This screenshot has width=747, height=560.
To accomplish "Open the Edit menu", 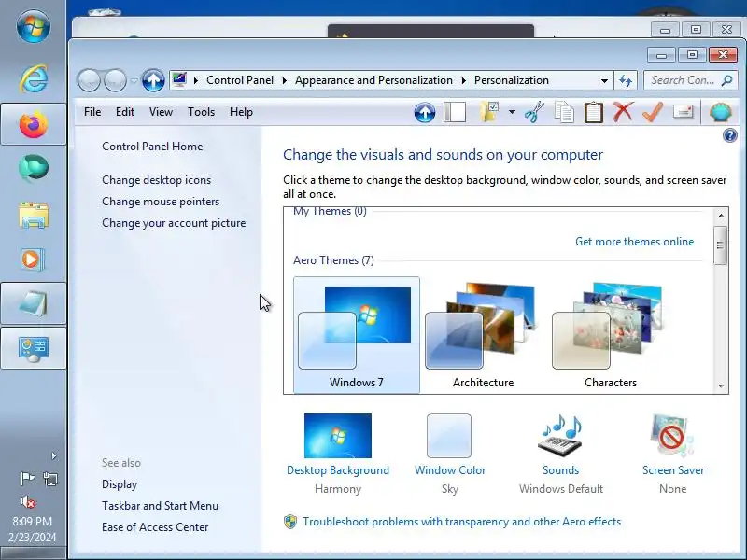I will (125, 112).
